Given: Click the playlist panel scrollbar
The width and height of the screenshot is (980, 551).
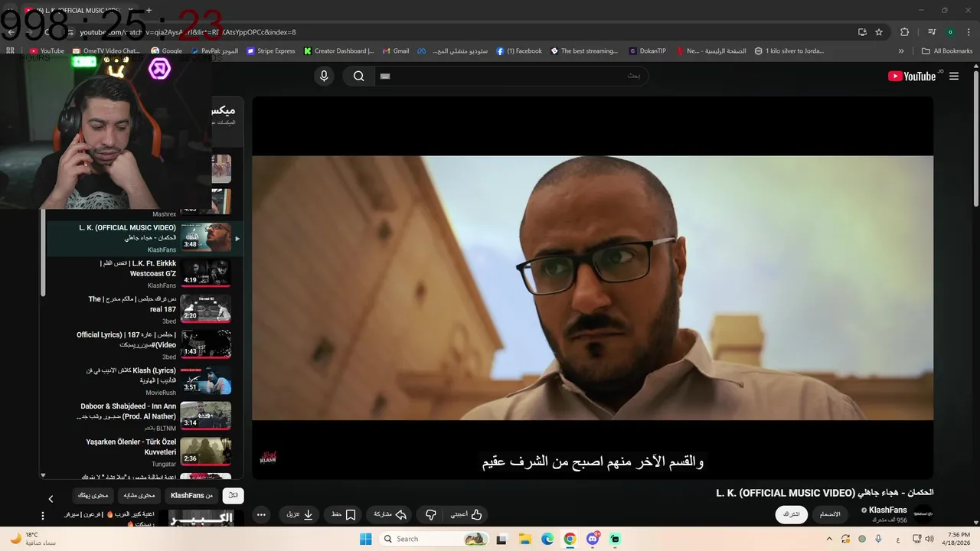Looking at the screenshot, I should click(43, 253).
